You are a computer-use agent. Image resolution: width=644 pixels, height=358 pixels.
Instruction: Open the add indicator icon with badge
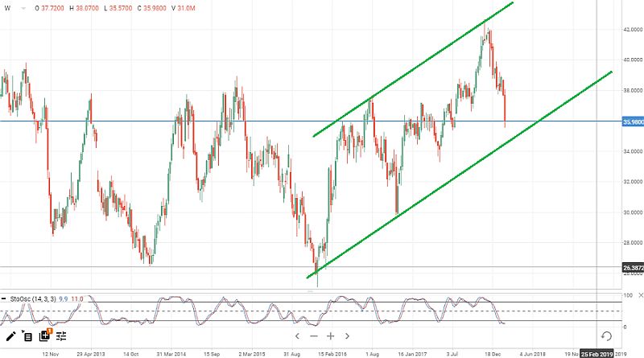(44, 335)
